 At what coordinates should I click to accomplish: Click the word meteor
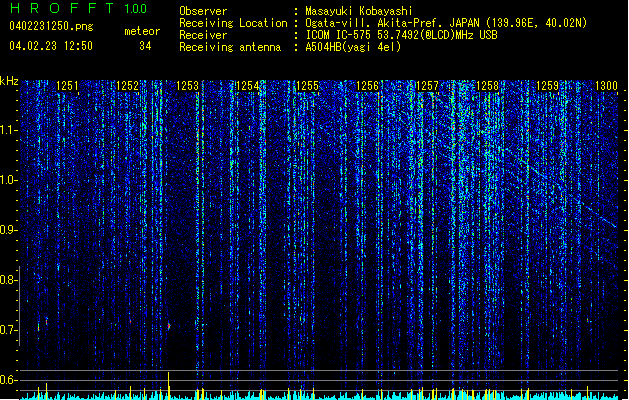point(142,31)
